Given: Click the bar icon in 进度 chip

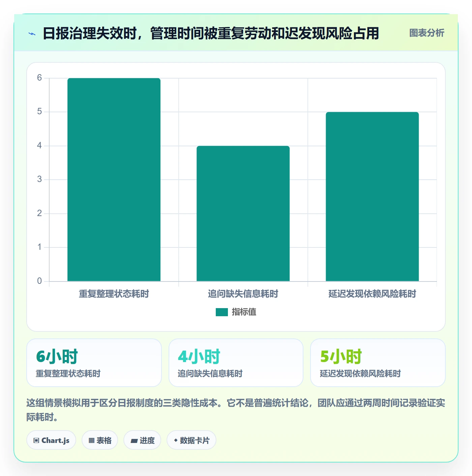Looking at the screenshot, I should click(134, 441).
